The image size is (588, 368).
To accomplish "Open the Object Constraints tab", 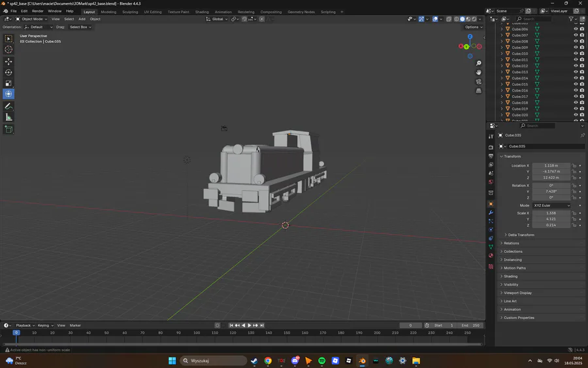I will (x=491, y=238).
